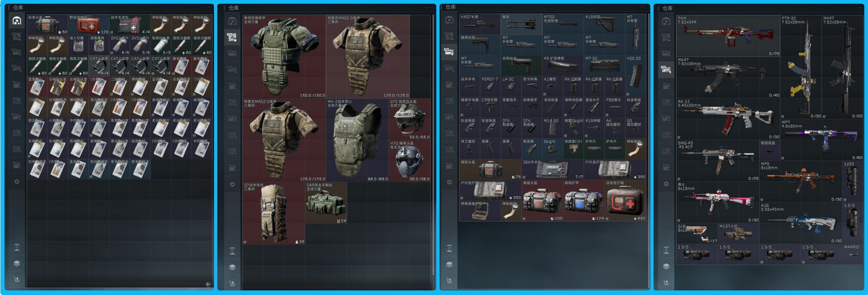Pick the H70 精英头盔 helmet
This screenshot has width=868, height=295.
coord(409,161)
